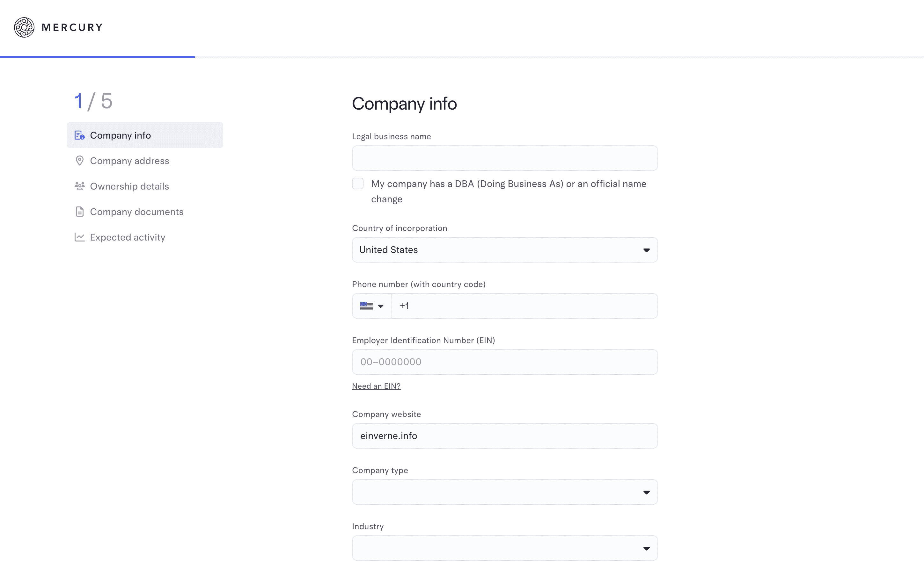Open the phone country code selector arrow

click(381, 306)
